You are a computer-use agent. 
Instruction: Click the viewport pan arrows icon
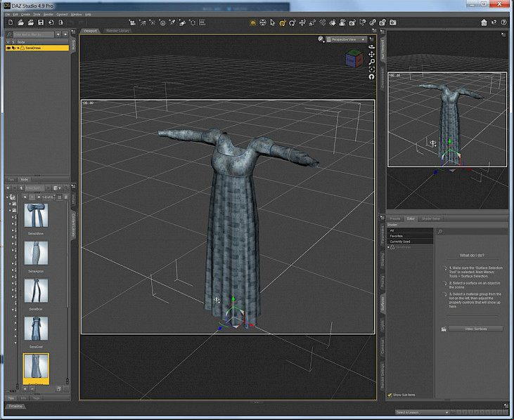tap(371, 54)
